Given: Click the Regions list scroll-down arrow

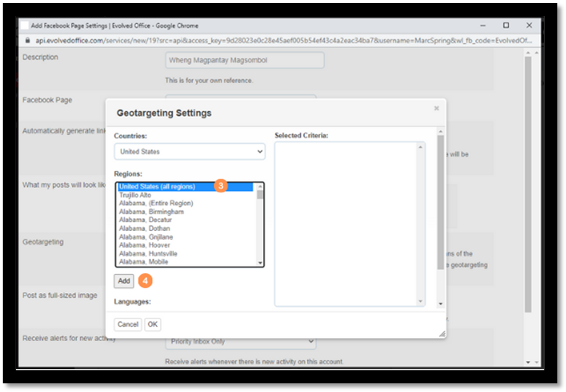Looking at the screenshot, I should [x=260, y=263].
